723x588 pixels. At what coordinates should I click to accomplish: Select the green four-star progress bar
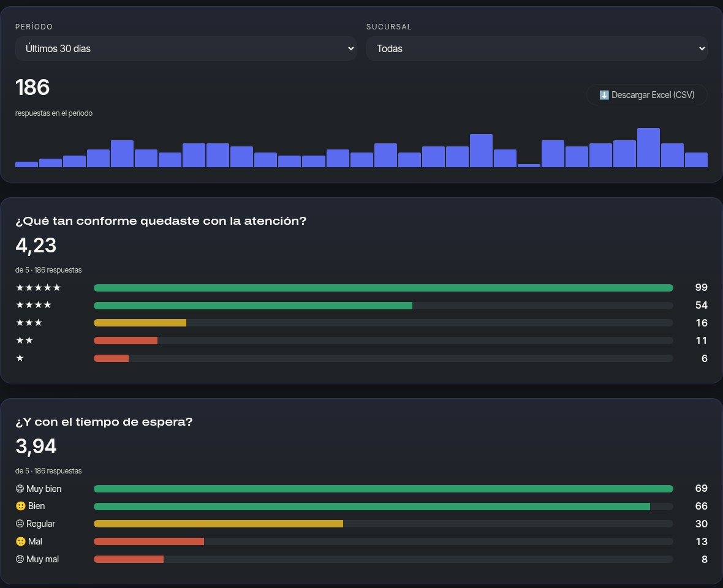point(252,306)
